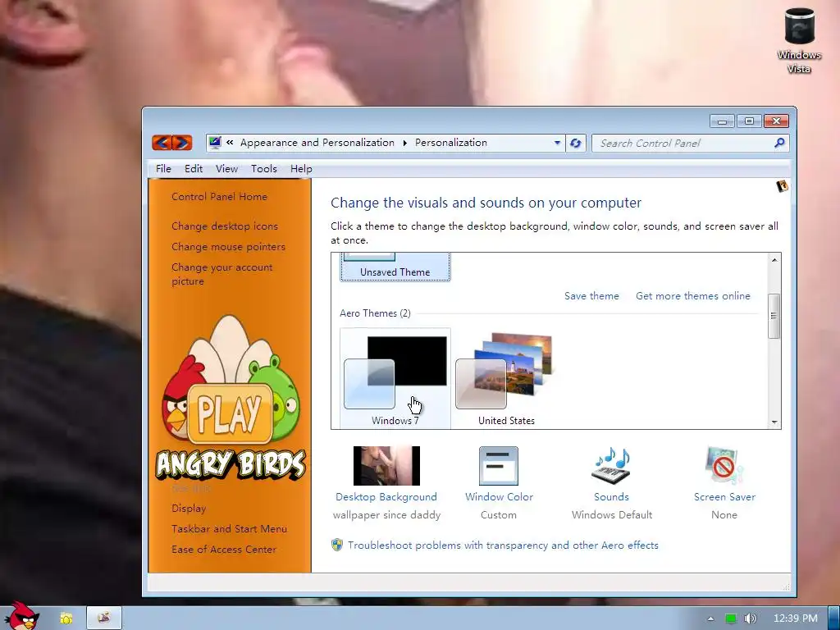Screen dimensions: 840x630
Task: Open the View menu
Action: tap(226, 169)
